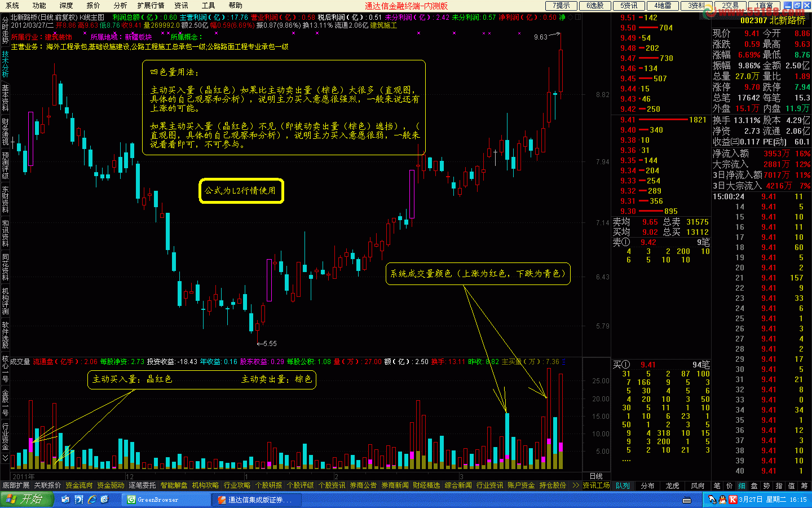Viewport: 812px width, 508px height.
Task: Click the 3资料 toolbar button
Action: click(696, 6)
